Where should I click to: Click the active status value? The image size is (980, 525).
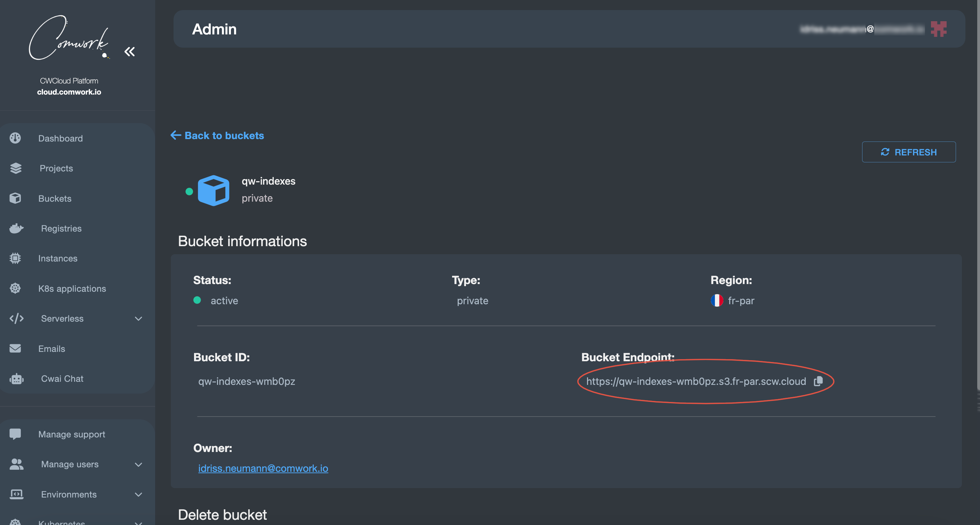click(224, 300)
